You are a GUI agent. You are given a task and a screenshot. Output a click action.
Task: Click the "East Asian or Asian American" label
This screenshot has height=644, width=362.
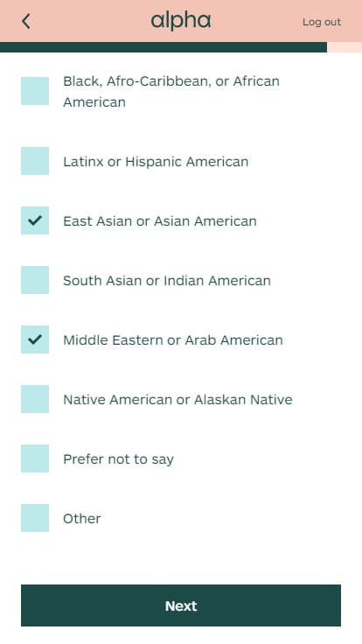point(160,221)
